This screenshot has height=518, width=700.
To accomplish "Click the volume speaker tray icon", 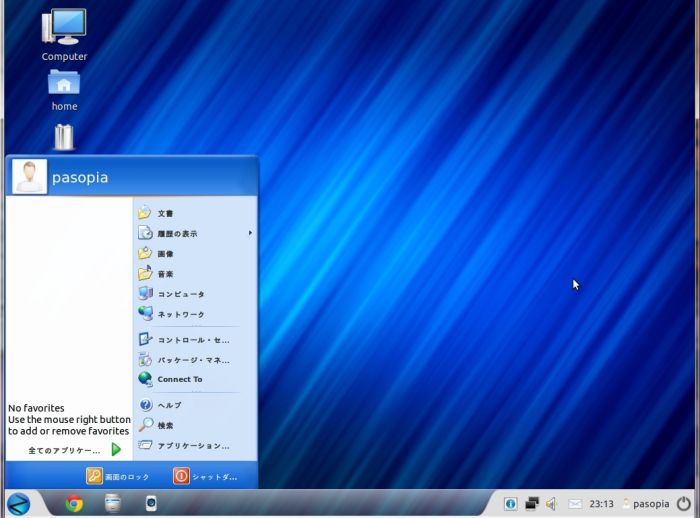I will pyautogui.click(x=552, y=504).
